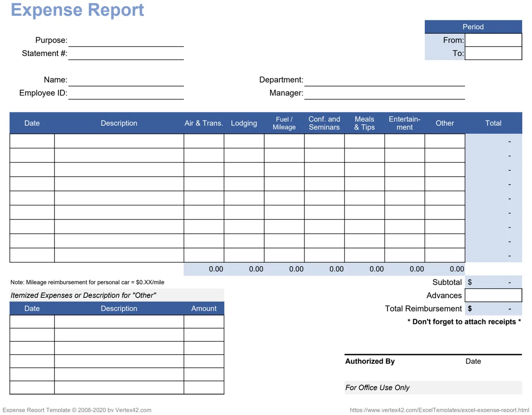
Task: Click the From label in Period box
Action: point(453,40)
